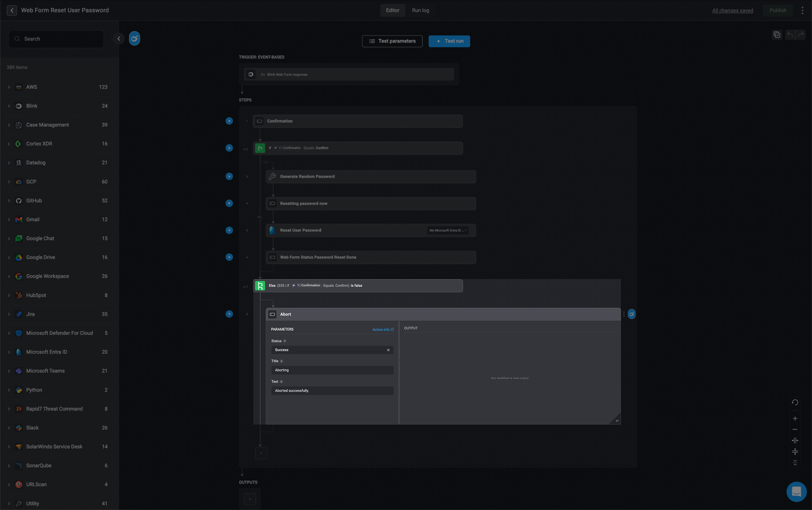This screenshot has height=510, width=812.
Task: Select the Blink Web Form response trigger
Action: tap(349, 74)
